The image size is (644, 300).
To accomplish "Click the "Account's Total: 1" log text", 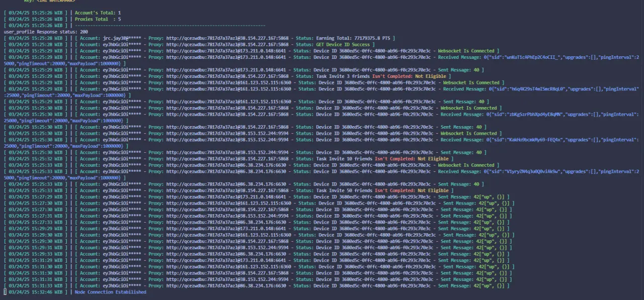I will point(98,12).
